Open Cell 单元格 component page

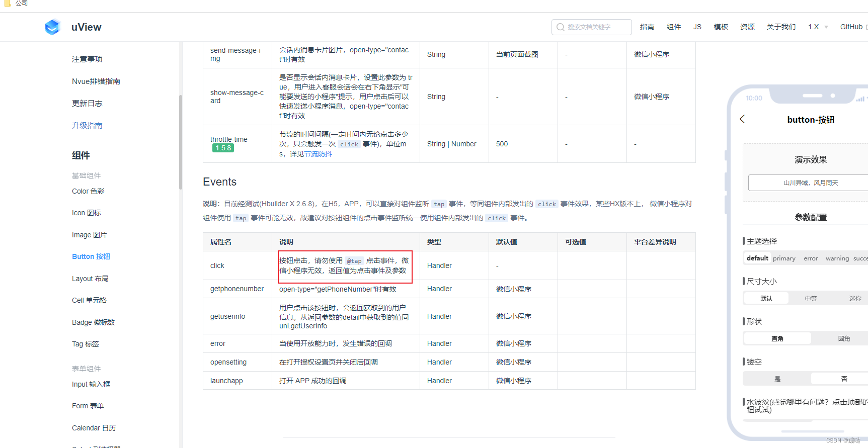point(89,300)
